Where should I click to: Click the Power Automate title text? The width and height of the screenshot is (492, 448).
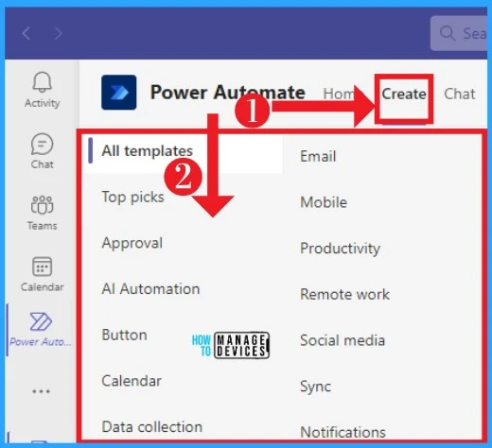pos(228,93)
